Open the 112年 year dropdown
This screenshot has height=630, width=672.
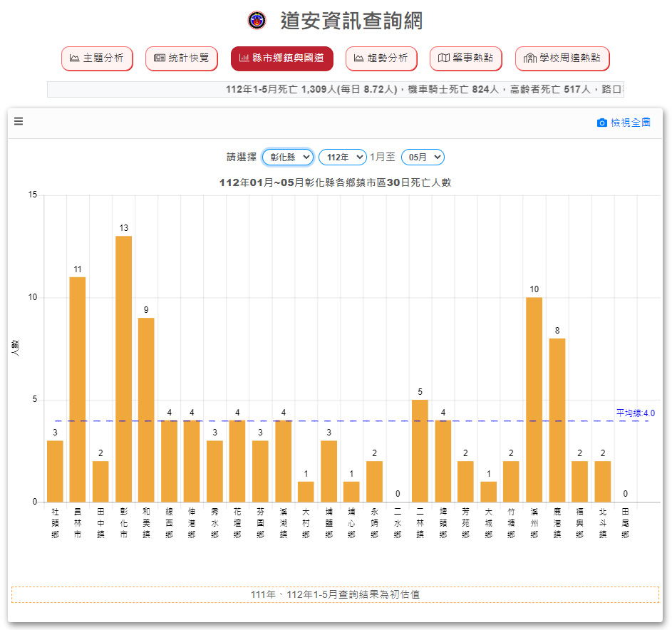click(342, 157)
